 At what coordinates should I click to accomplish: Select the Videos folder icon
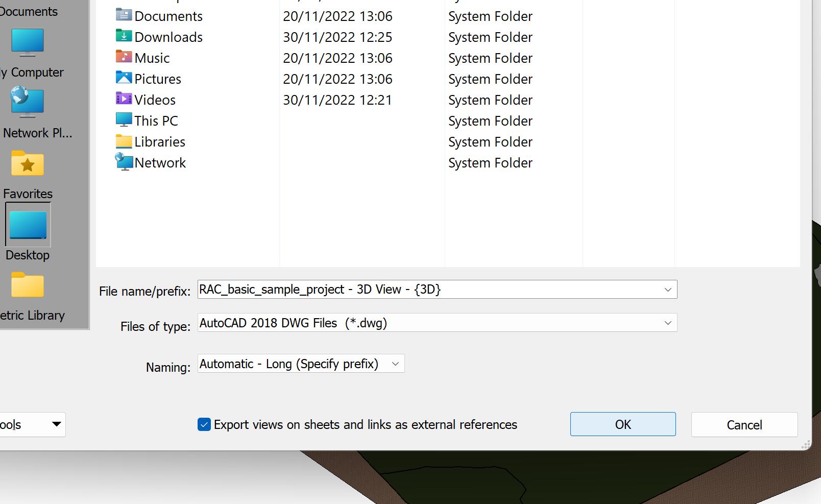(124, 99)
